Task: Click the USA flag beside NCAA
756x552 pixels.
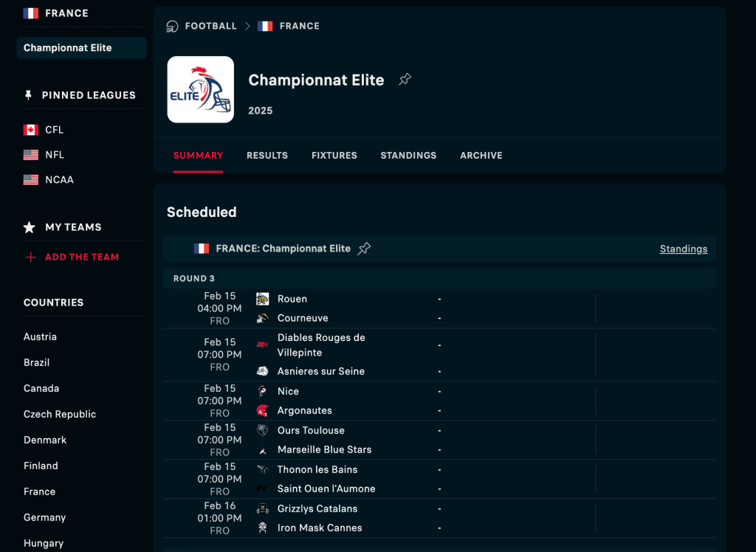Action: point(31,180)
